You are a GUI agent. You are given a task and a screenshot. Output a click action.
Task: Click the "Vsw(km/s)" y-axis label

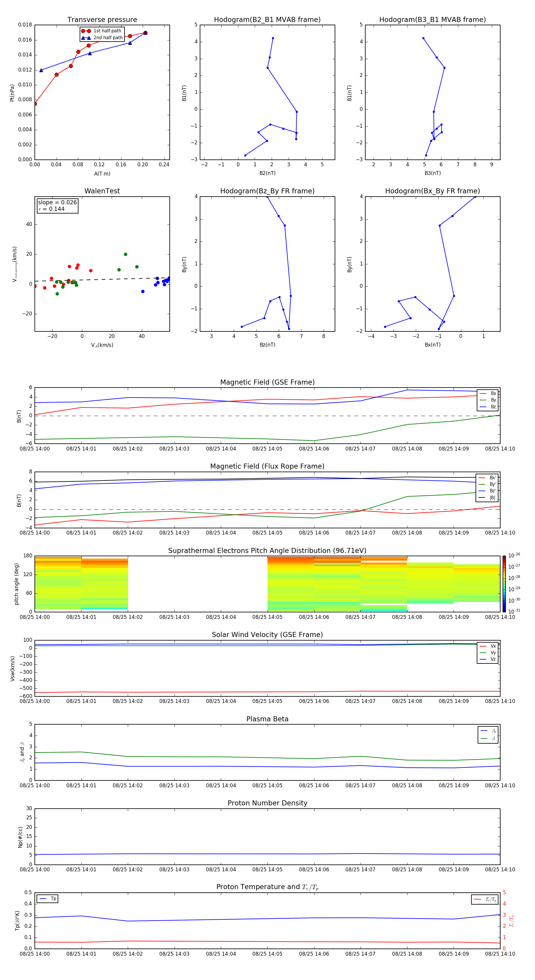point(12,668)
